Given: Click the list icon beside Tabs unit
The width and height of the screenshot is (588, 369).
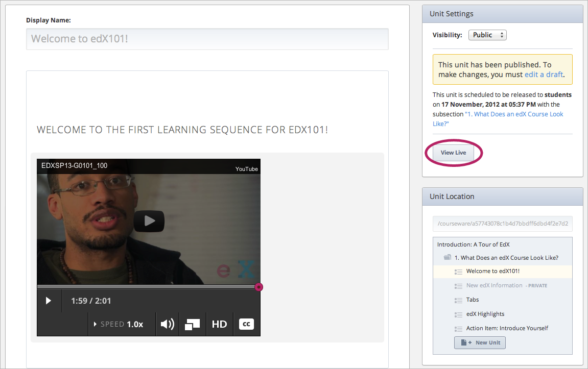Looking at the screenshot, I should point(458,300).
